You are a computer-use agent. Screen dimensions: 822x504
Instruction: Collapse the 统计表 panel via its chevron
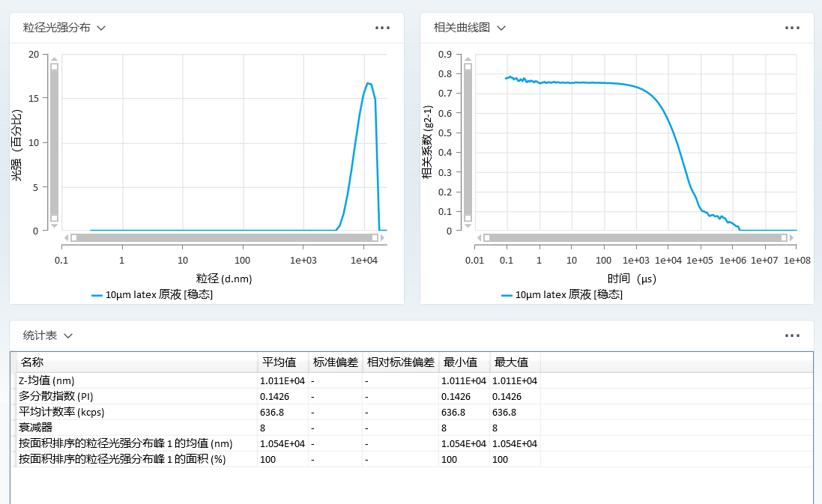(67, 336)
